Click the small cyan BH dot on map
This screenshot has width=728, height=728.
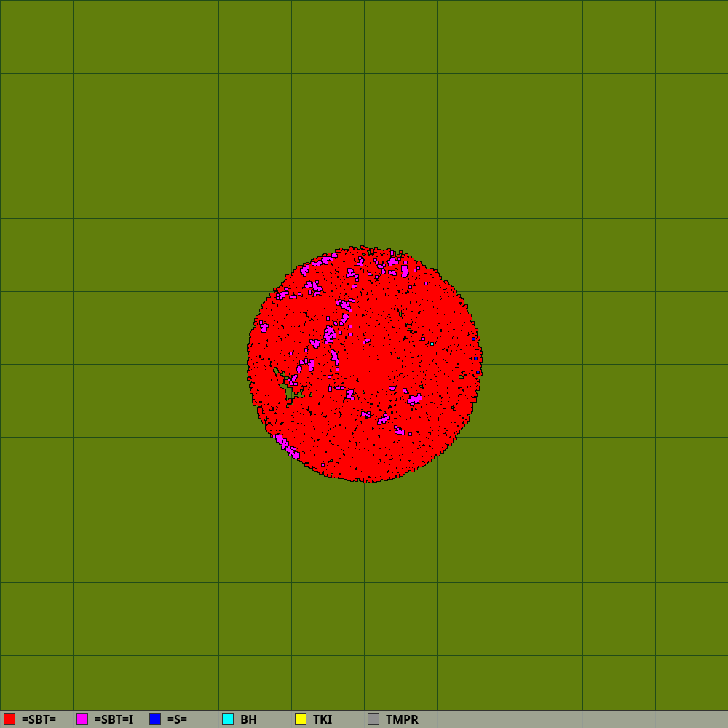[432, 344]
